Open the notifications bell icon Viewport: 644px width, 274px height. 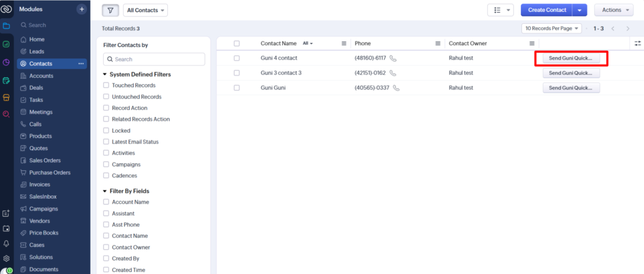[6, 244]
